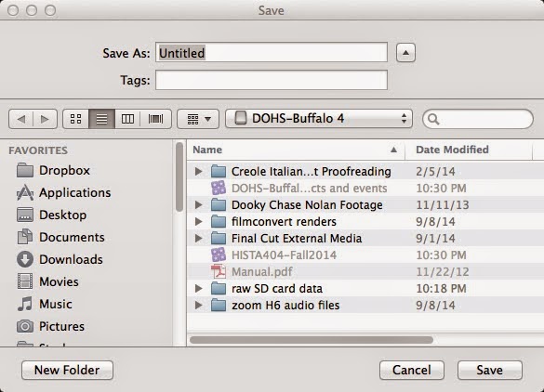Expand the Creole Italian Proofreading folder

198,171
